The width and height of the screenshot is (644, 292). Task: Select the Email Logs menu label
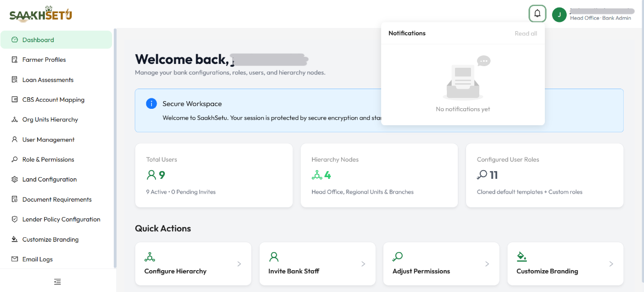coord(37,259)
